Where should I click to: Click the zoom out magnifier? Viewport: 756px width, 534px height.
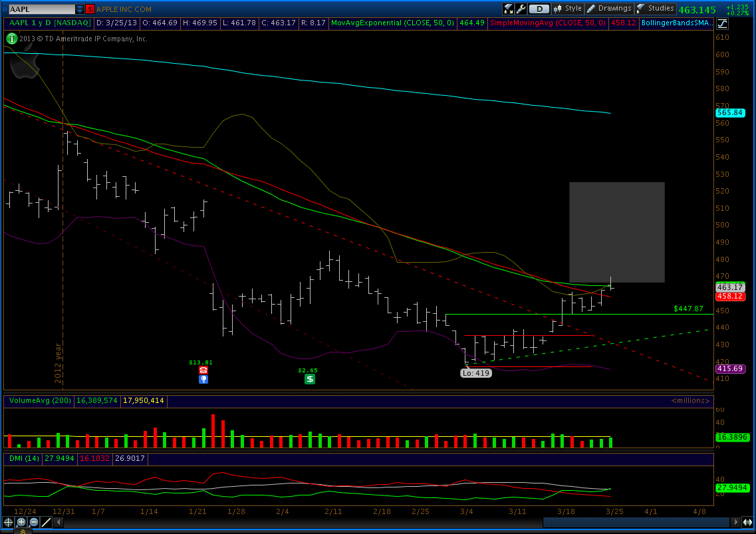click(x=33, y=521)
